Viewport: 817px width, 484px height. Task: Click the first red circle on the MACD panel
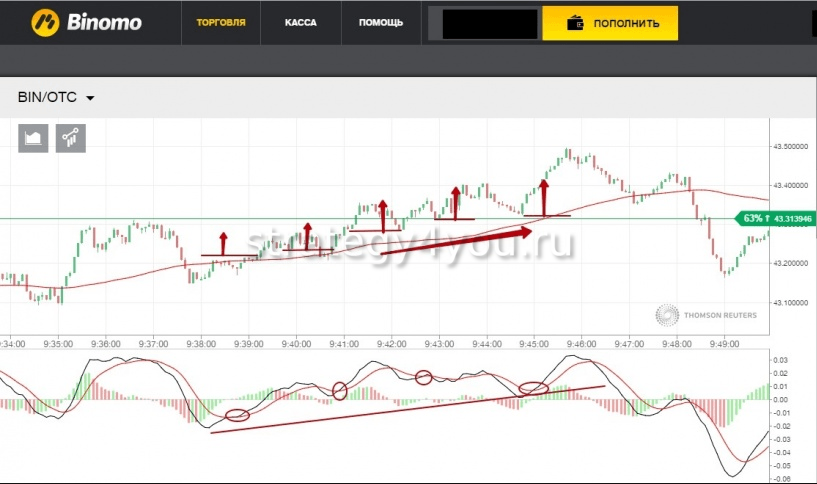coord(237,415)
